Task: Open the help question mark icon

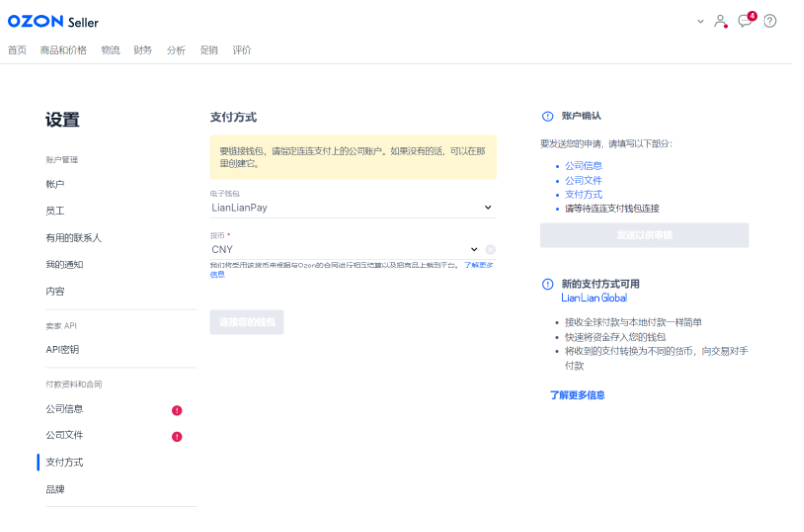Action: click(769, 21)
